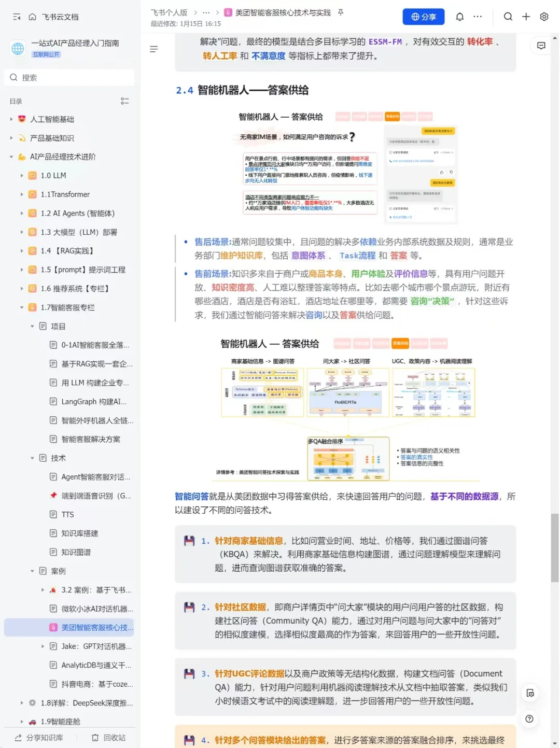Expand 1.3 大模型（LLM）部署 node

tap(22, 232)
